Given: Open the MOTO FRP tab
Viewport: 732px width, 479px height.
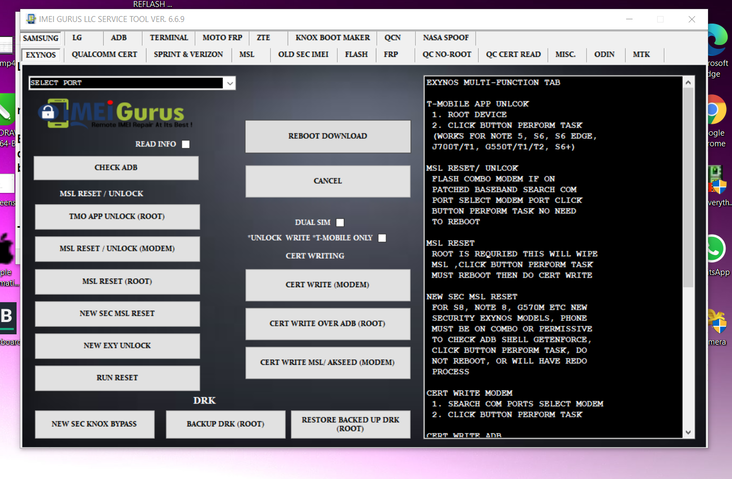Looking at the screenshot, I should (222, 38).
